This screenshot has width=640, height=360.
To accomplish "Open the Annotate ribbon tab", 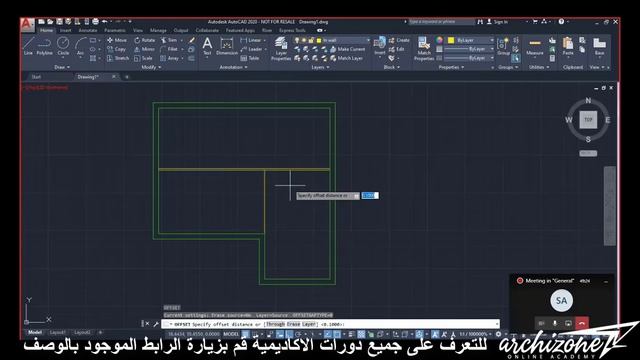I will 88,30.
